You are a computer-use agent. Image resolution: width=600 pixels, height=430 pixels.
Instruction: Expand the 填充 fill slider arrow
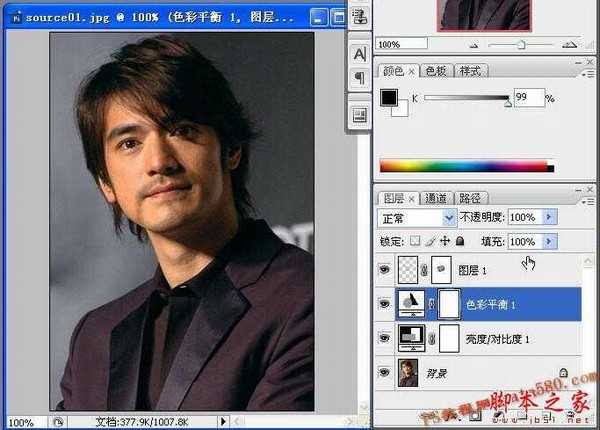550,242
